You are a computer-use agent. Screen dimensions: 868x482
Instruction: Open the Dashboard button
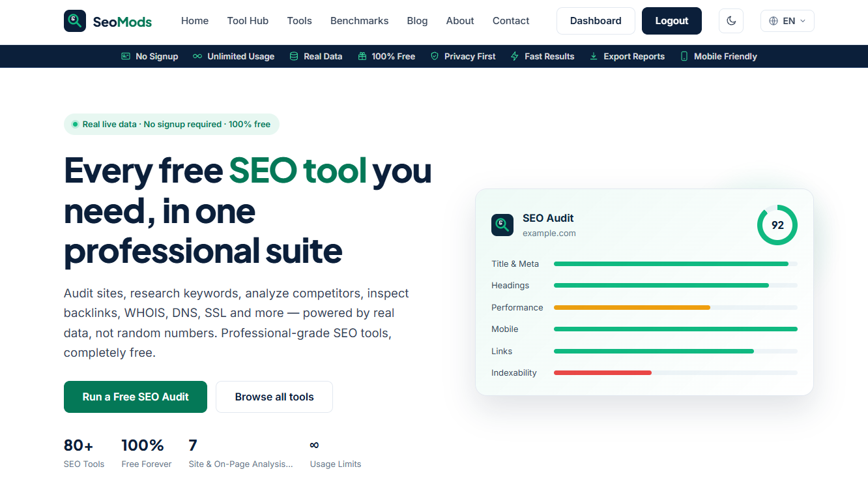596,21
